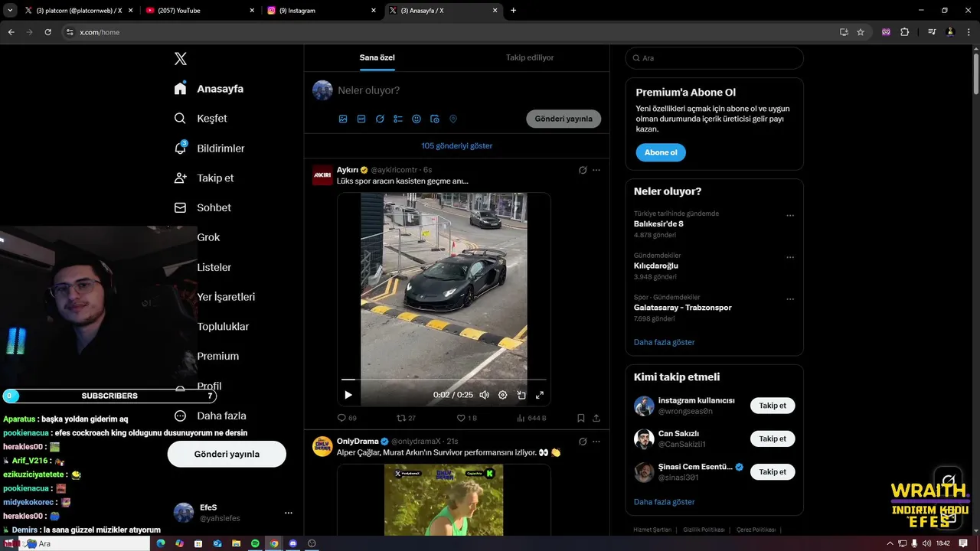
Task: Open Spotify from the taskbar
Action: coord(255,543)
